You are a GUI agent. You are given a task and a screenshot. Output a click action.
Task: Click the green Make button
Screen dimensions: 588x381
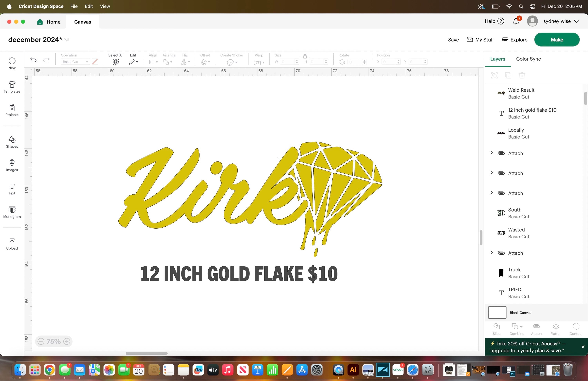pos(557,40)
